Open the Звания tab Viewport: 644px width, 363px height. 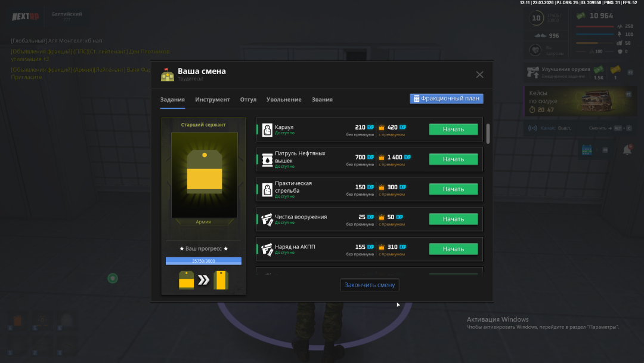pyautogui.click(x=322, y=100)
